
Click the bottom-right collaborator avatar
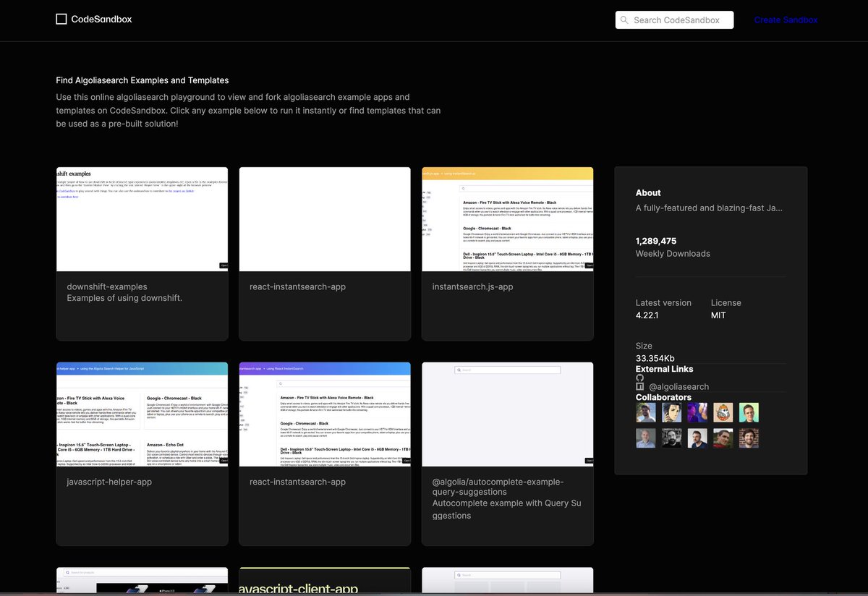pos(749,438)
